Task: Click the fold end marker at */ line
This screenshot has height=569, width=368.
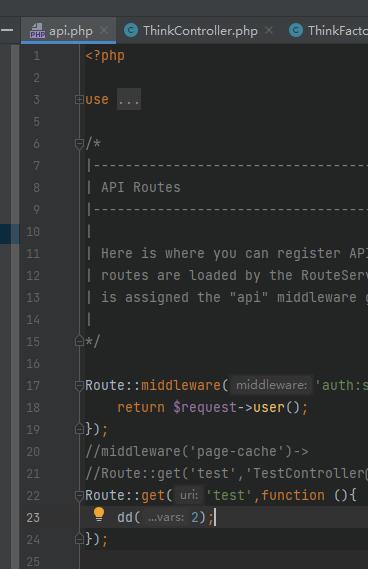Action: (x=79, y=341)
